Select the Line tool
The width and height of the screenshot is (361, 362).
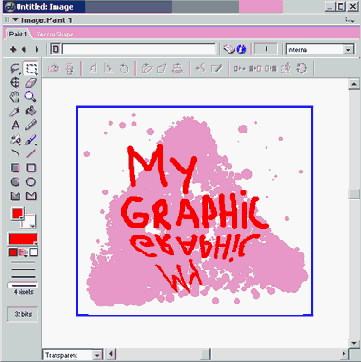[x=31, y=153]
